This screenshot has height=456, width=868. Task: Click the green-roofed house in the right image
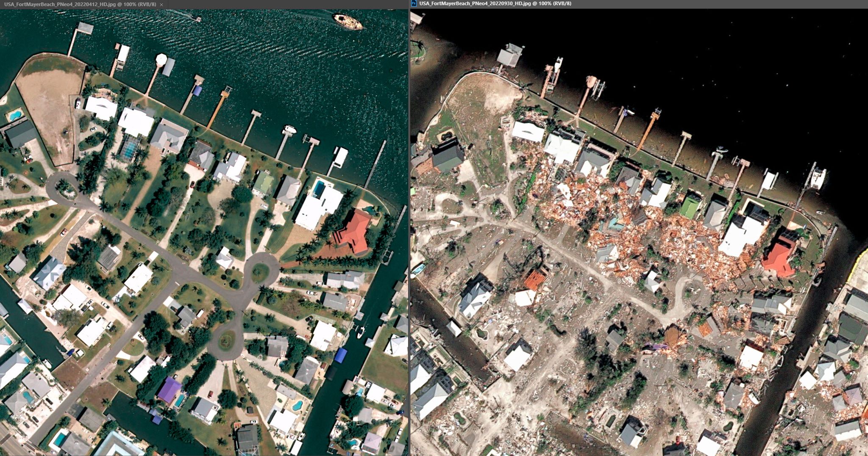tap(690, 207)
